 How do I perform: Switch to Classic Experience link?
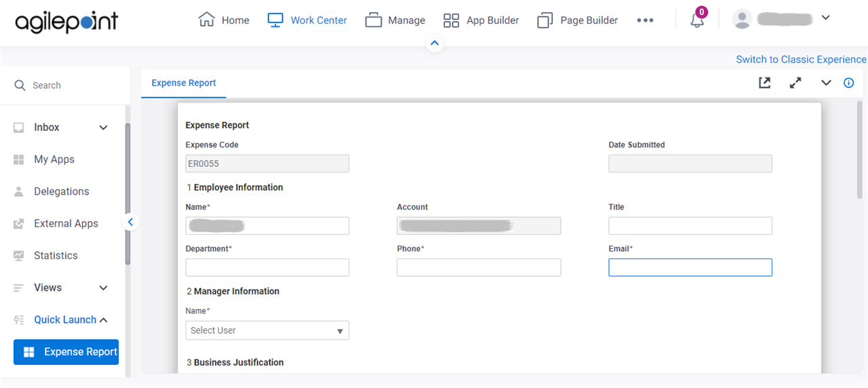pos(801,59)
